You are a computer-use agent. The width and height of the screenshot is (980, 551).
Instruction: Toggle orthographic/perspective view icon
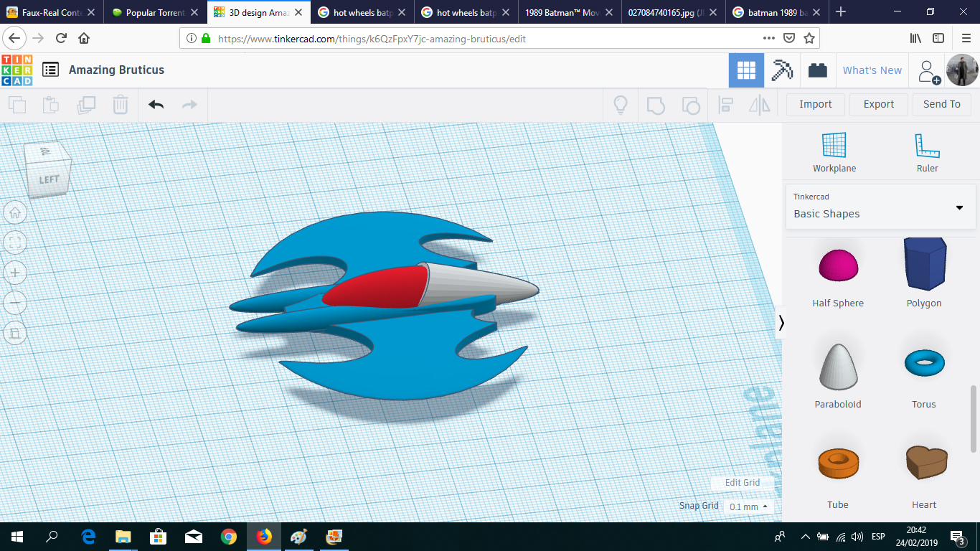click(15, 333)
